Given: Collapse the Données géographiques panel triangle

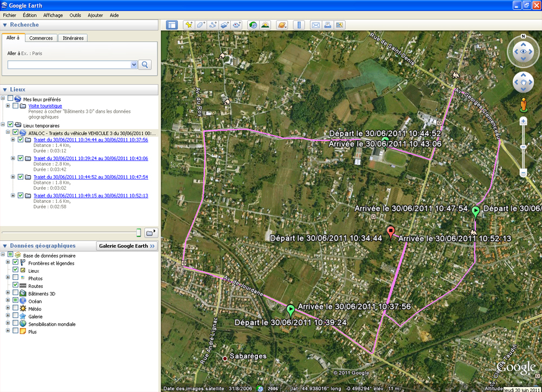Looking at the screenshot, I should tap(5, 246).
